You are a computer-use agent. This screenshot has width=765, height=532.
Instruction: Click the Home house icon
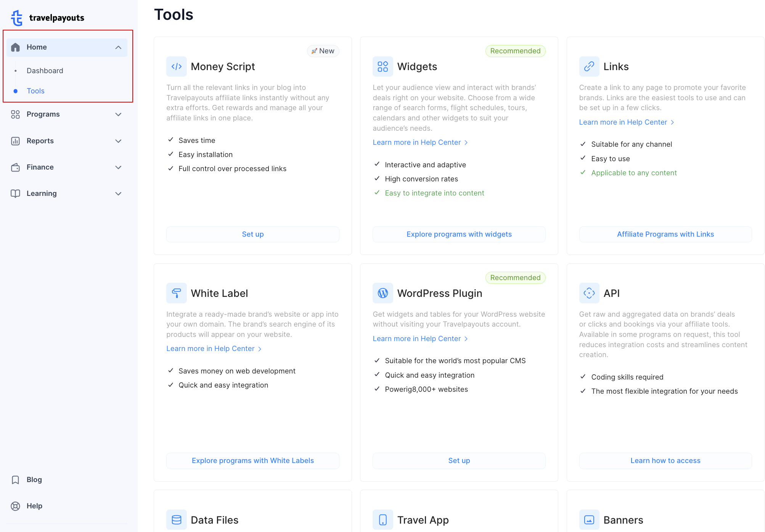(15, 47)
